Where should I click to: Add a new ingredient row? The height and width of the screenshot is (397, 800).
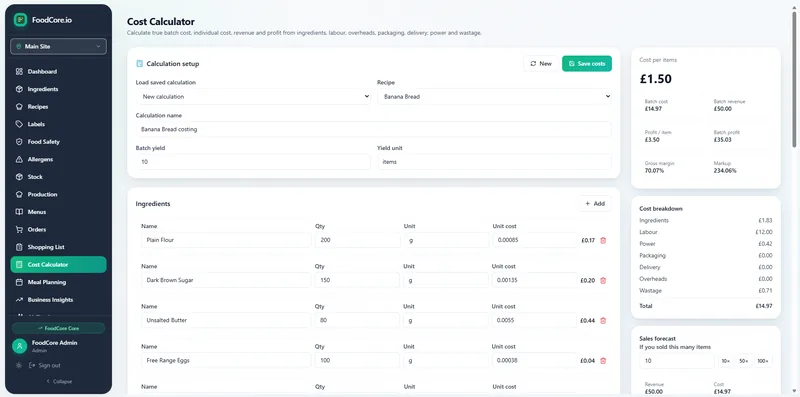[x=595, y=204]
